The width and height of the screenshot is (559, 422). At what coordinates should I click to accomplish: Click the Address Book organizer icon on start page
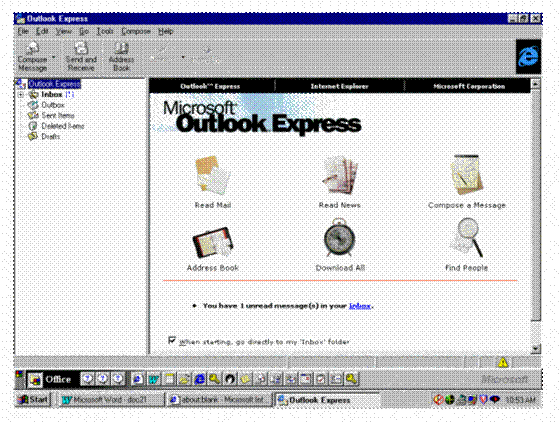point(213,242)
